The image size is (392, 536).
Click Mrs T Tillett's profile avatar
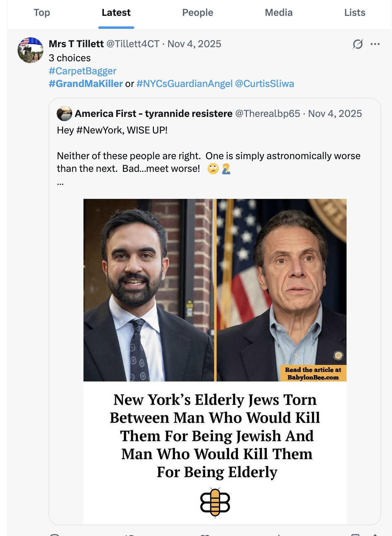[31, 50]
